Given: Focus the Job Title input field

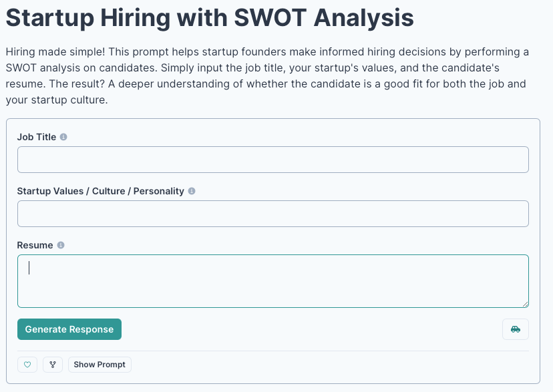Looking at the screenshot, I should tap(272, 160).
